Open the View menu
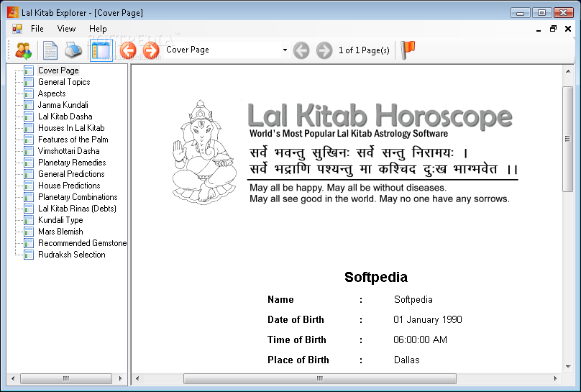The image size is (581, 392). click(66, 29)
